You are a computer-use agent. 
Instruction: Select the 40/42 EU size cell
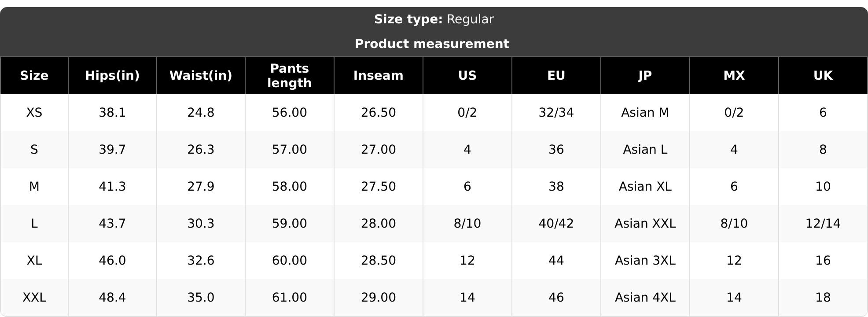pos(556,224)
